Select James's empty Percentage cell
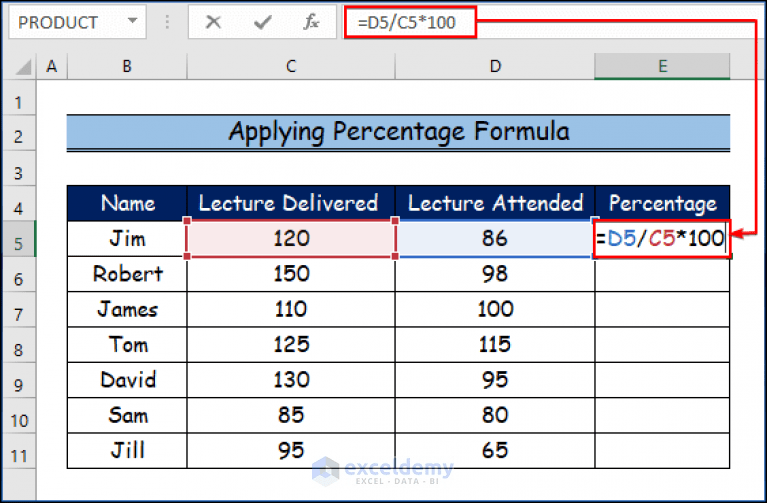 pyautogui.click(x=662, y=309)
